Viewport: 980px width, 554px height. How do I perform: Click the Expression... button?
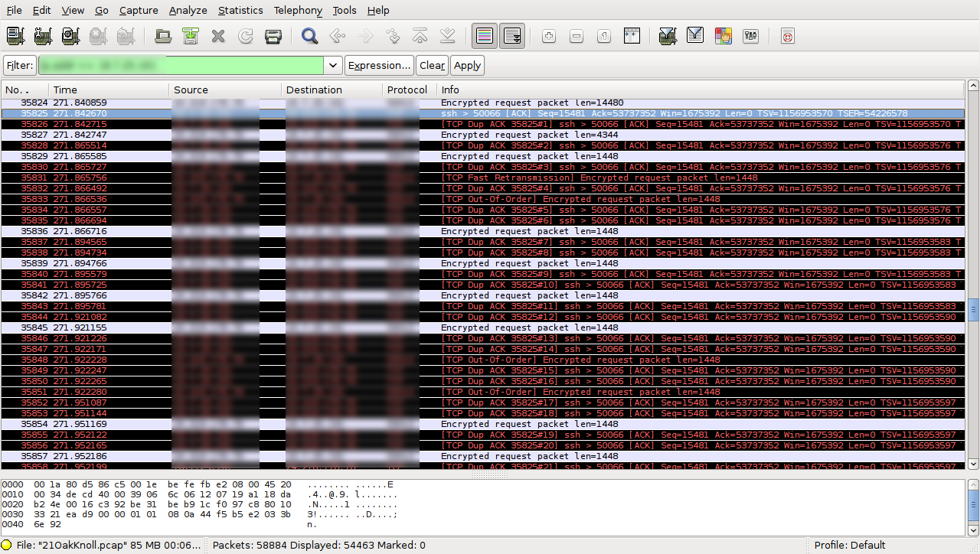pos(379,66)
